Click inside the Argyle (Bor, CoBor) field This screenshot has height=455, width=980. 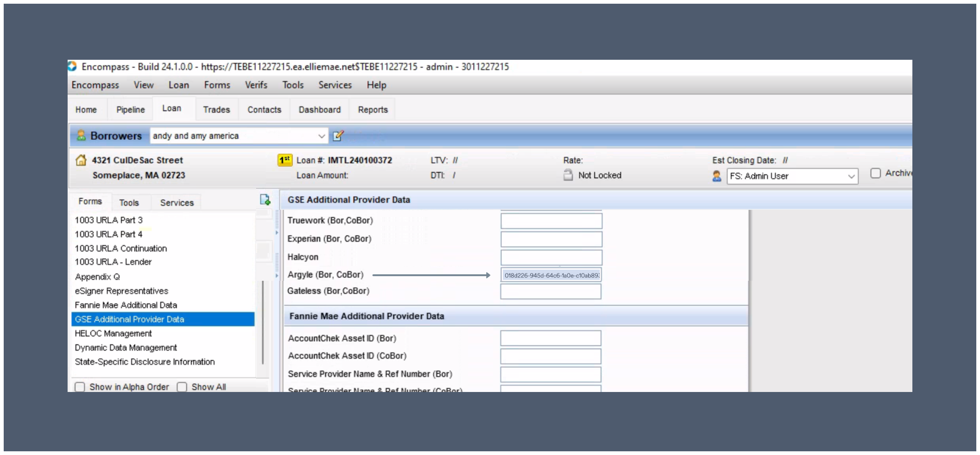pyautogui.click(x=551, y=275)
